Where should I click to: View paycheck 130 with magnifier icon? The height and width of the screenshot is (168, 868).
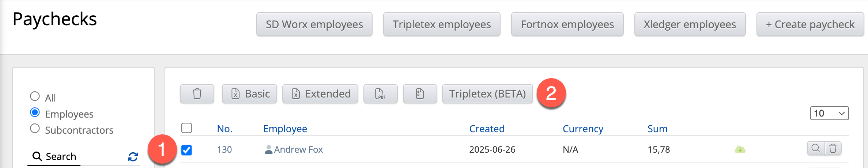[x=816, y=148]
